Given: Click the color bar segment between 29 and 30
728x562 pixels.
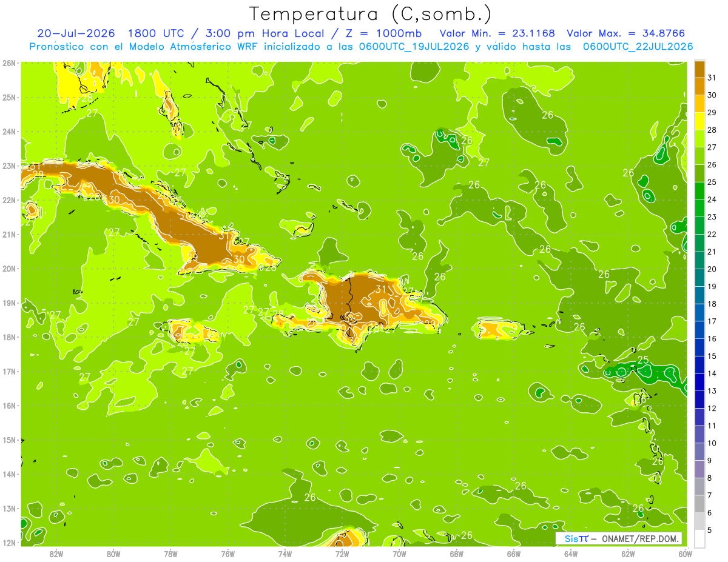Looking at the screenshot, I should [x=699, y=104].
